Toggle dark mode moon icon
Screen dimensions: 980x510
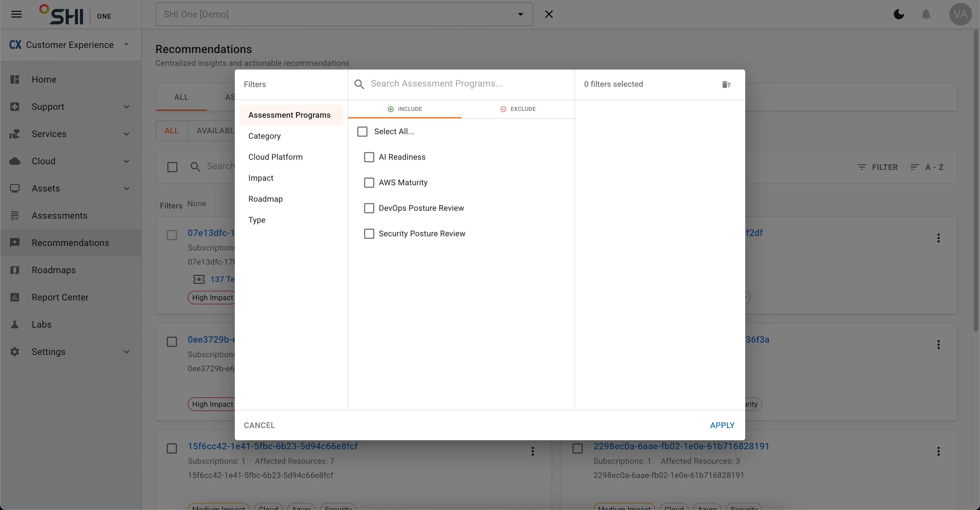click(899, 14)
